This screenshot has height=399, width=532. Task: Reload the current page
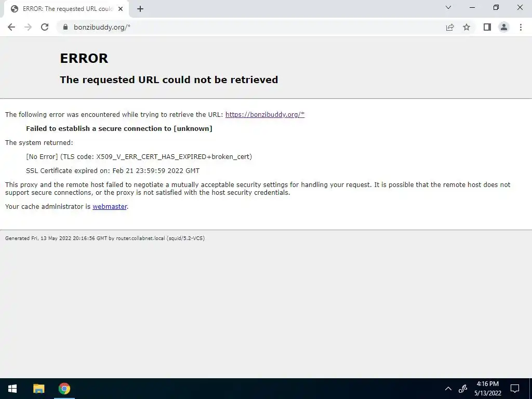click(45, 27)
